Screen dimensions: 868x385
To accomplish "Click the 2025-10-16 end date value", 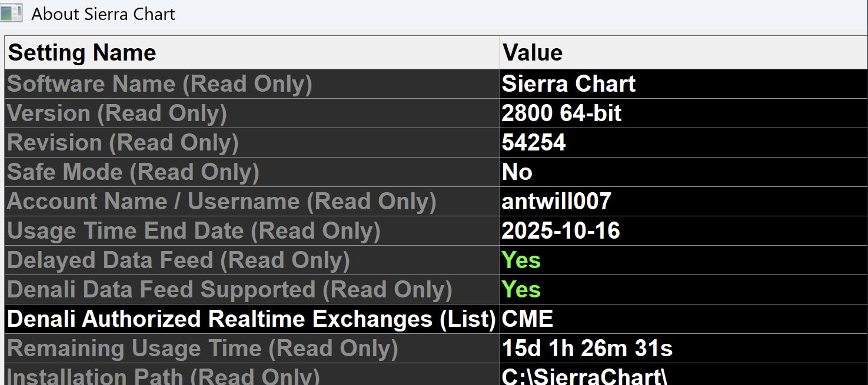I will [x=561, y=231].
